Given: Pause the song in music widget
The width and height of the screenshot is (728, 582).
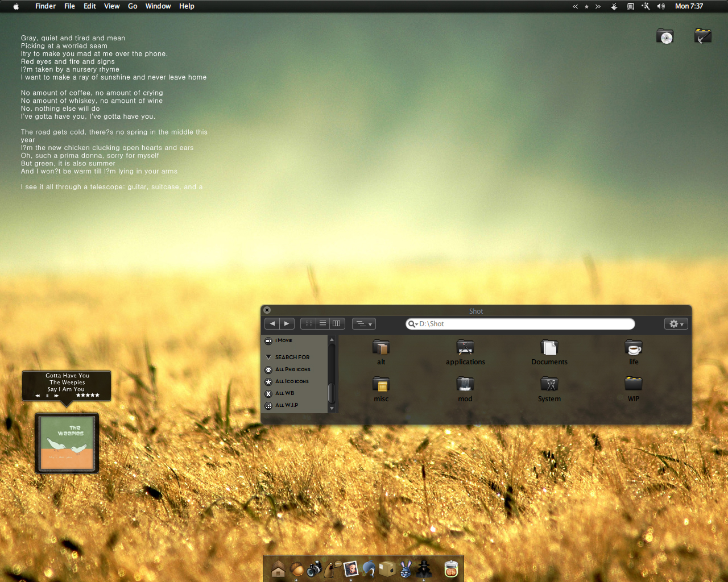Looking at the screenshot, I should 47,395.
